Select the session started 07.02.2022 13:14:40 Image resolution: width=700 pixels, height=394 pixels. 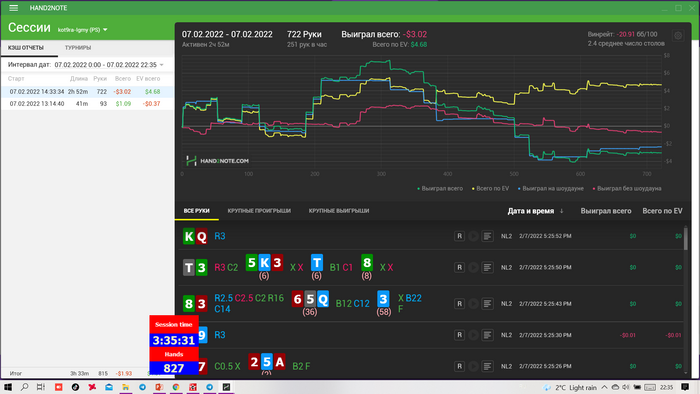(x=88, y=104)
